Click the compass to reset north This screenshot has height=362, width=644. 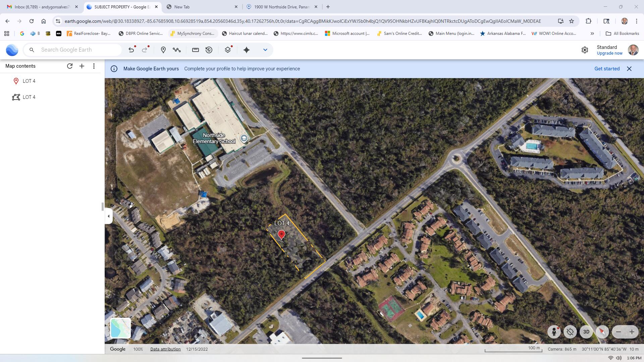click(x=602, y=332)
